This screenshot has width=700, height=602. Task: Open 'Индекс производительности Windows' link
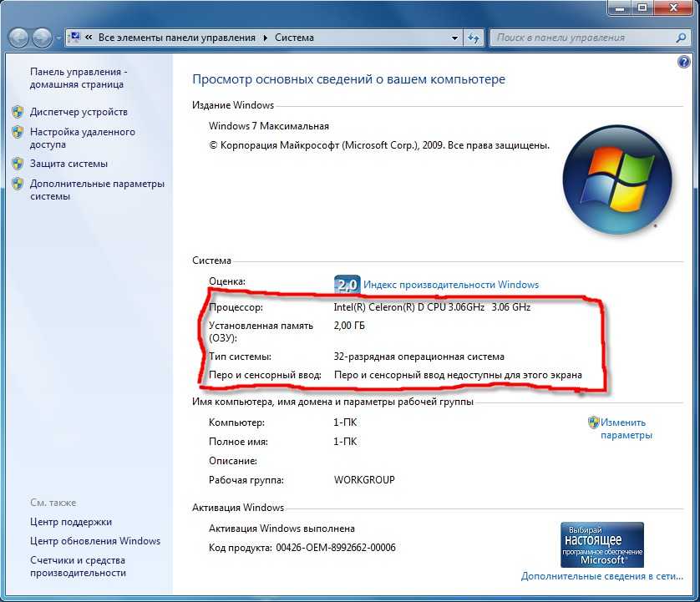tap(451, 285)
